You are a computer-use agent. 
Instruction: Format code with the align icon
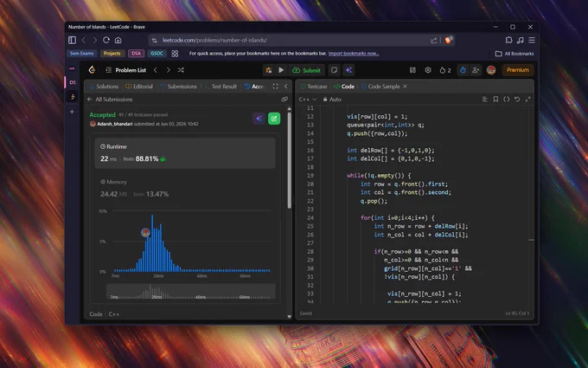click(485, 99)
